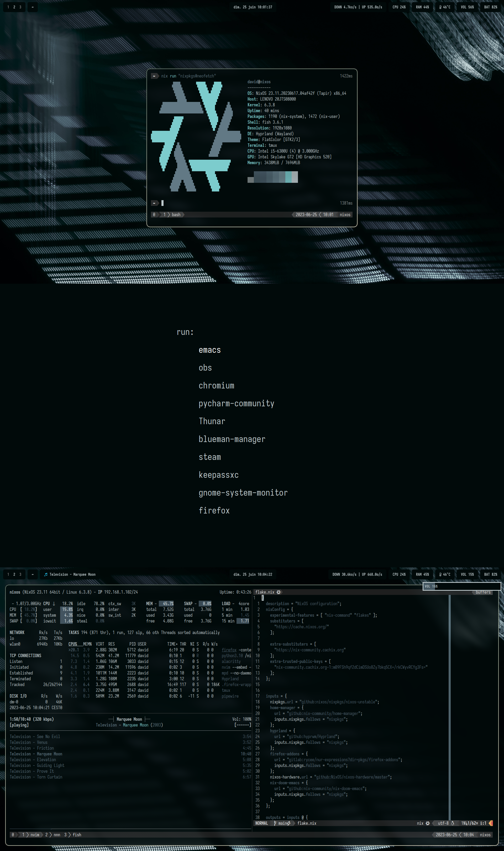The image size is (504, 851).
Task: Click the nix run "nixpkgs#neofetch" command line
Action: point(188,76)
